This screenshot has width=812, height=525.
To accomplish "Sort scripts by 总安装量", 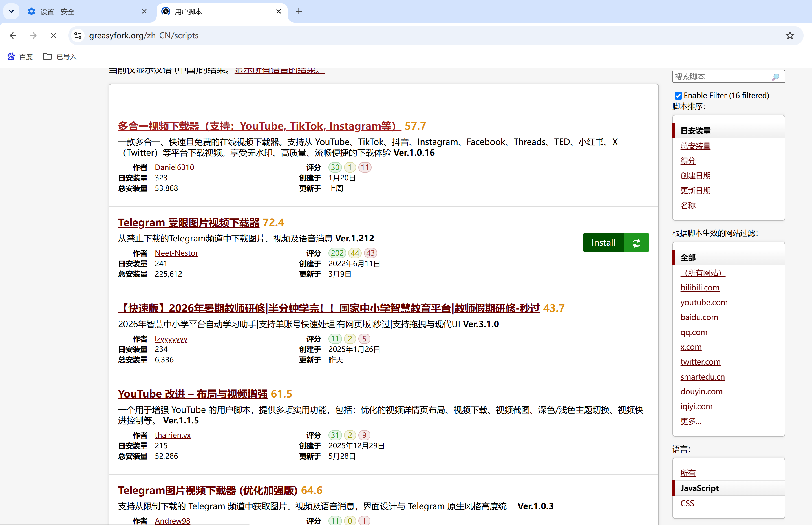I will (695, 146).
